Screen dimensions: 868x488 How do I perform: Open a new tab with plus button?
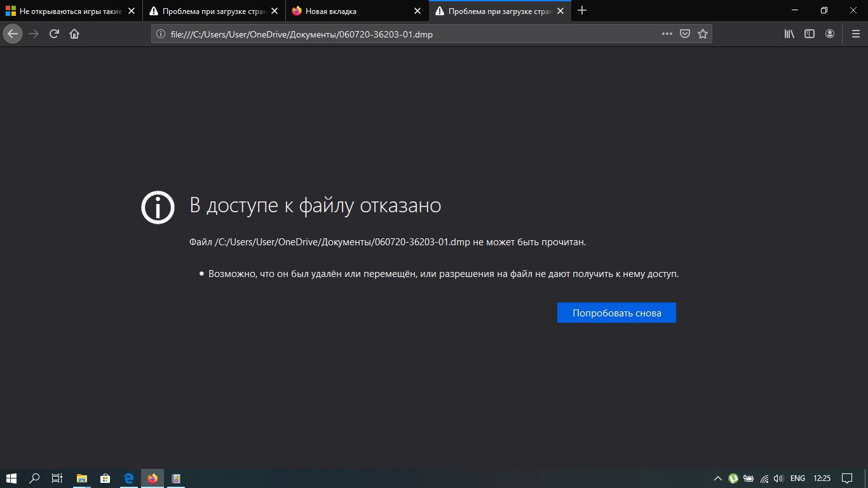click(x=582, y=11)
